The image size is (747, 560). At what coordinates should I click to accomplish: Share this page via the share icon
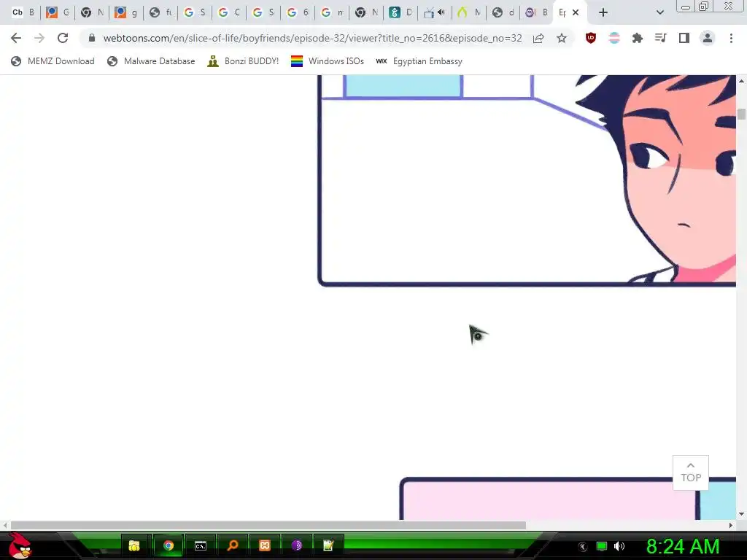pyautogui.click(x=538, y=38)
